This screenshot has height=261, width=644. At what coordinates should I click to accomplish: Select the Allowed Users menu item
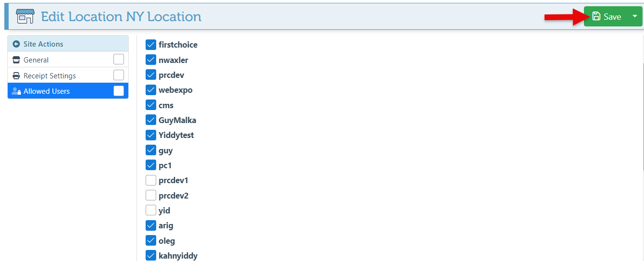pyautogui.click(x=47, y=91)
